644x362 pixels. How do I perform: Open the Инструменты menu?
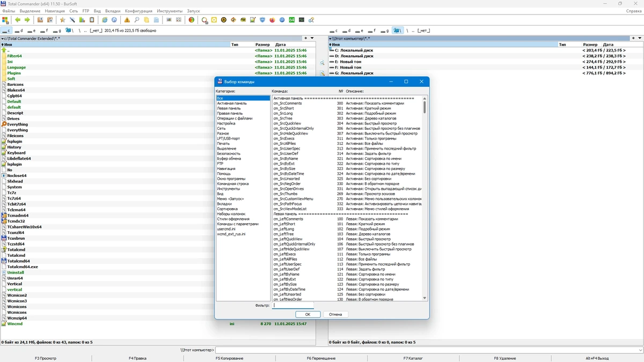click(x=170, y=11)
